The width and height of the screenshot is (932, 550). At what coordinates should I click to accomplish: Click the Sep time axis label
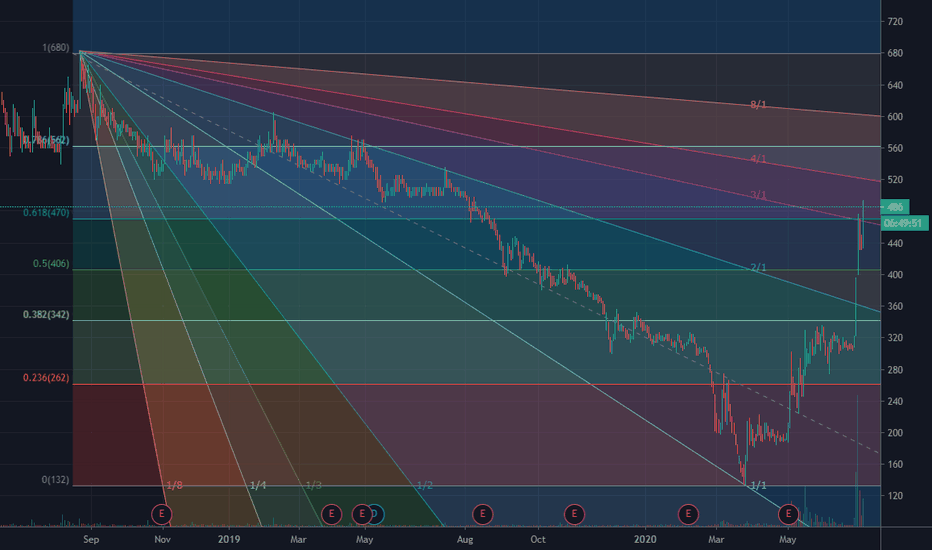point(91,539)
